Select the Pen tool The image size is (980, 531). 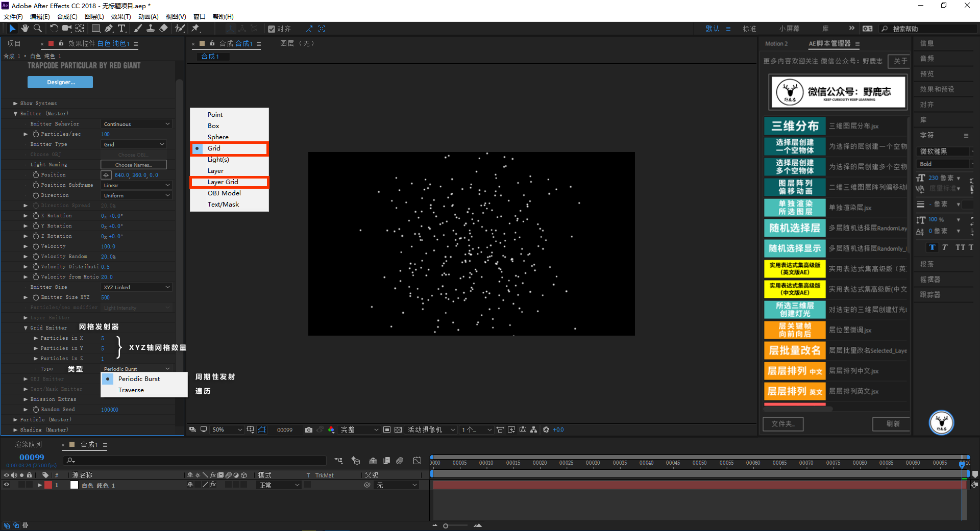point(109,29)
